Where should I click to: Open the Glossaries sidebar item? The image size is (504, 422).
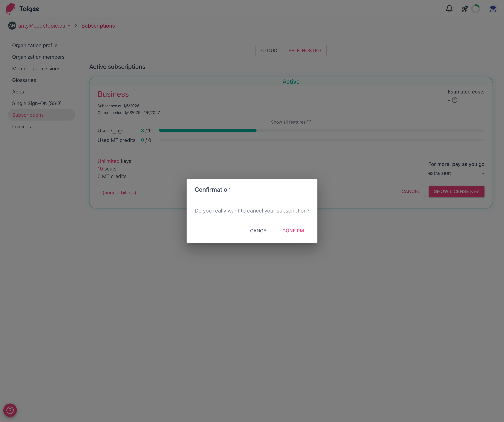pos(24,80)
